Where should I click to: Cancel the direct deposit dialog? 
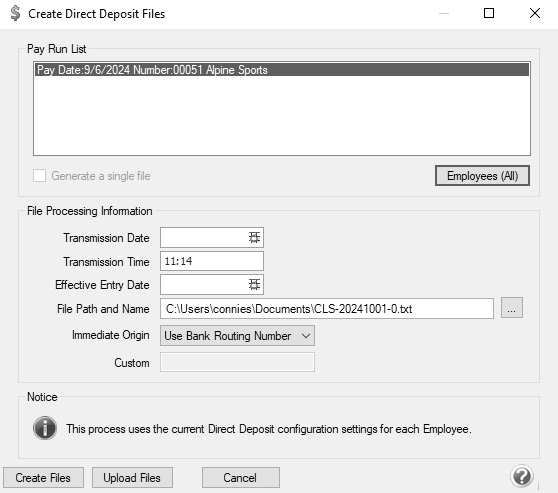pyautogui.click(x=241, y=478)
